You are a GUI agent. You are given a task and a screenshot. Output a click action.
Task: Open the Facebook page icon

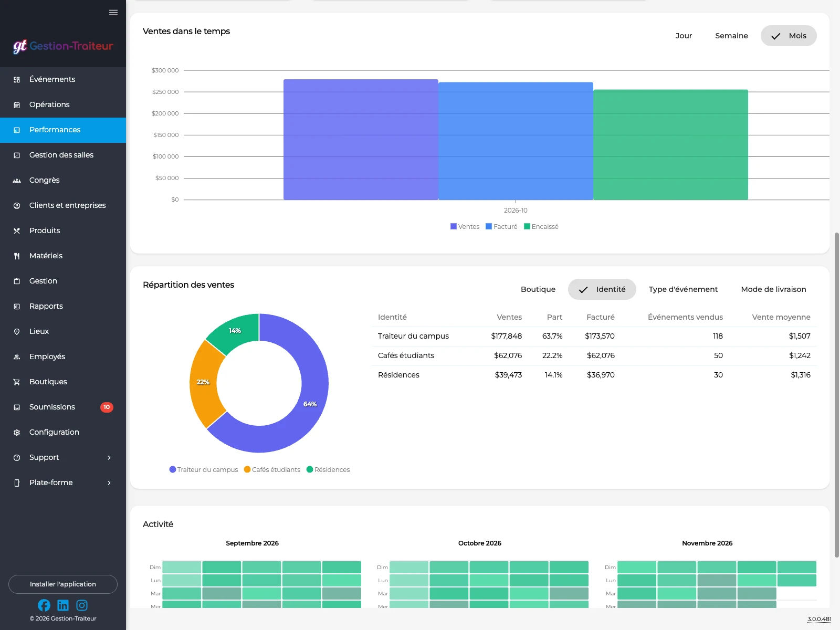click(44, 605)
